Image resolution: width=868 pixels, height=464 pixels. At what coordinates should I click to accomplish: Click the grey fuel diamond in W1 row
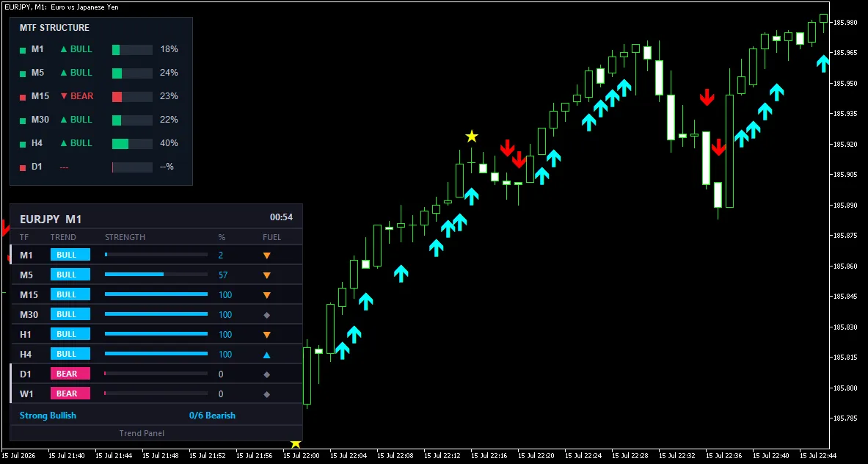coord(267,395)
